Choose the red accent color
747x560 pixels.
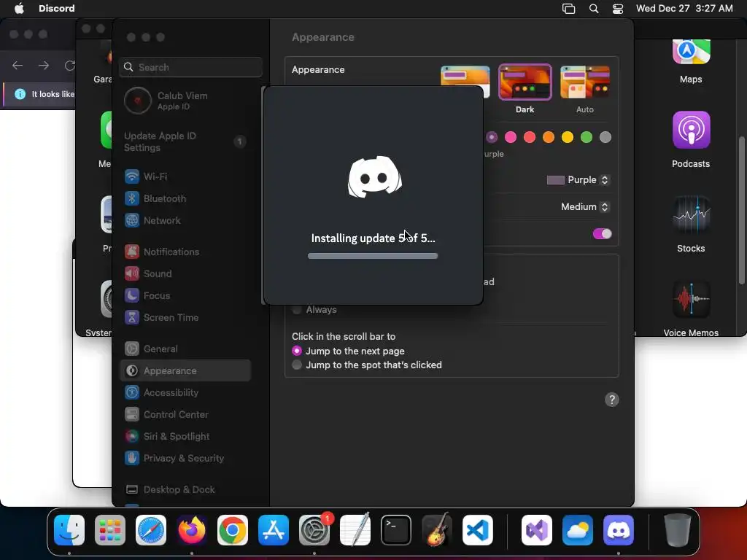pos(530,138)
